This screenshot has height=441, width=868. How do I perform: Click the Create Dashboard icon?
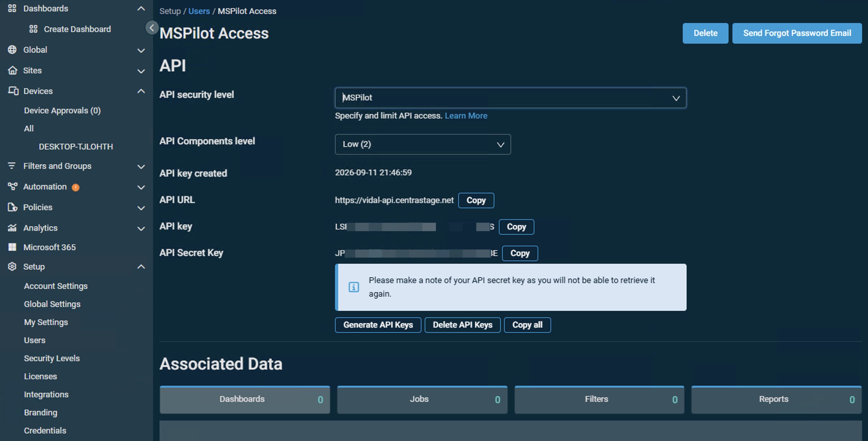pos(33,29)
